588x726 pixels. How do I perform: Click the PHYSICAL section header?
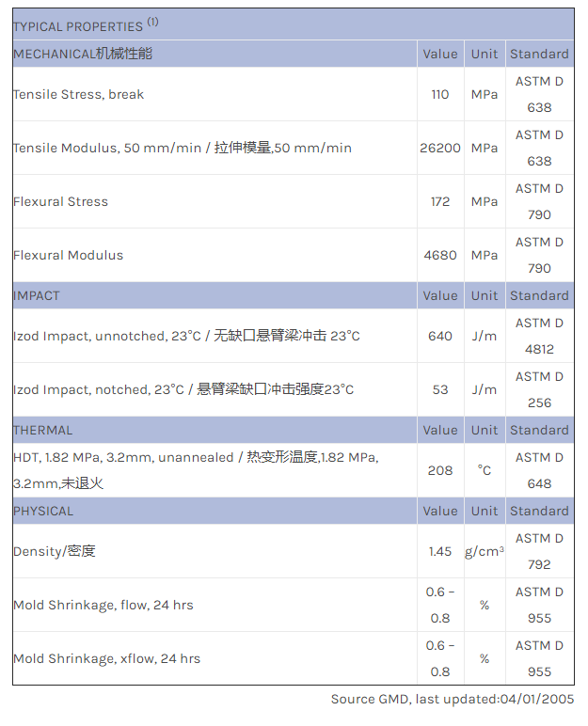(43, 511)
